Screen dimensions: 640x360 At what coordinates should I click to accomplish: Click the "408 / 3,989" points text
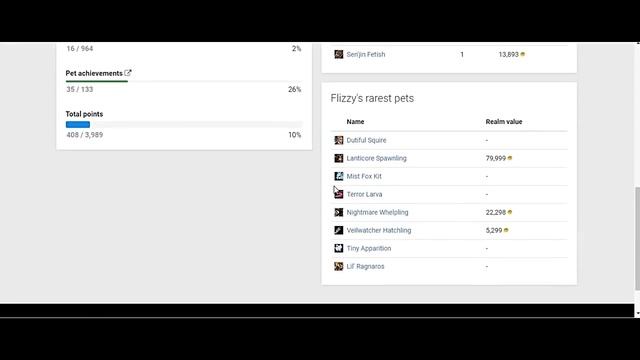click(84, 135)
